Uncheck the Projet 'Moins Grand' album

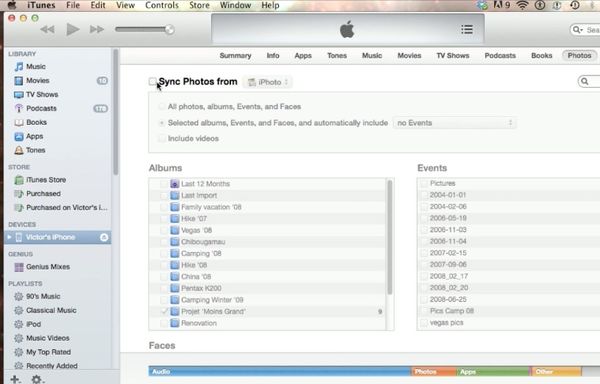164,312
